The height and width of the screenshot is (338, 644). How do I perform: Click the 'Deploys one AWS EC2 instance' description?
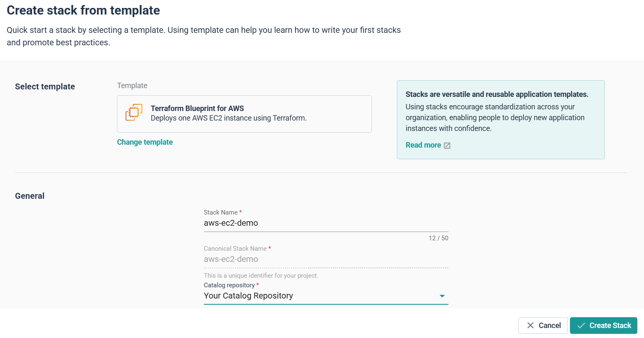click(228, 118)
